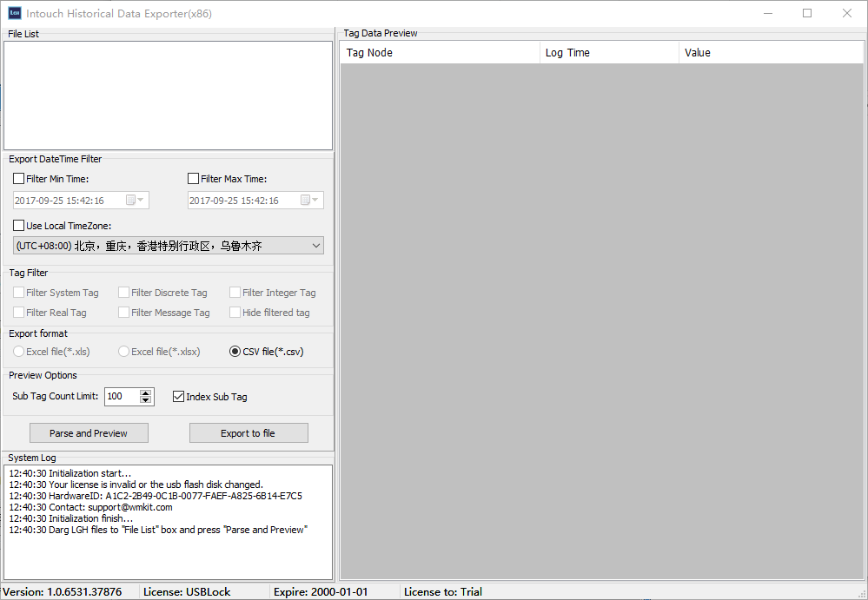The width and height of the screenshot is (868, 600).
Task: Click the License to: Trial status entry
Action: point(443,591)
